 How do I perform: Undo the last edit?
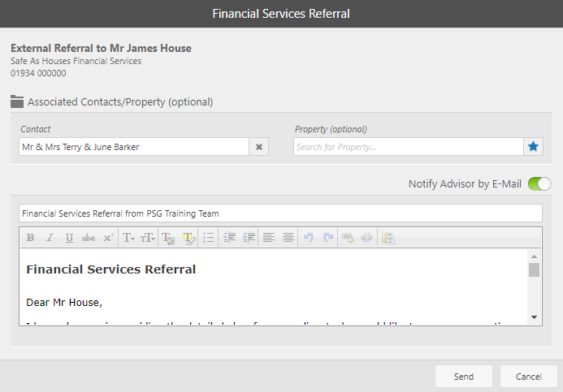[x=309, y=238]
